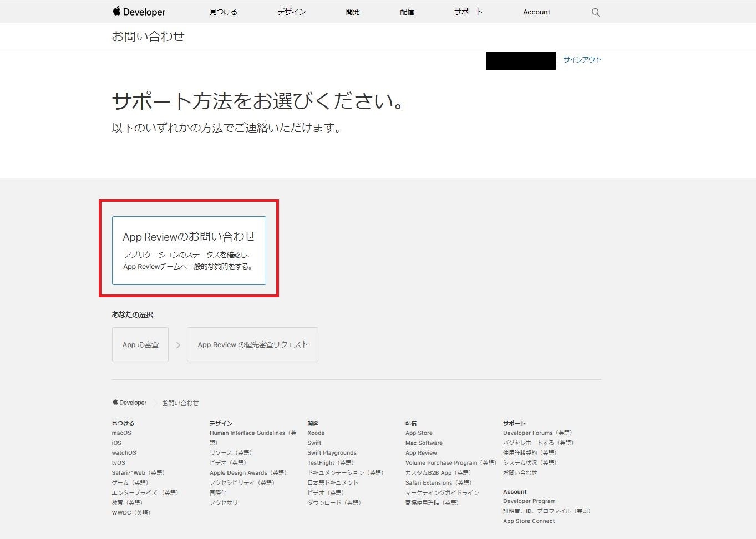Open the TestFlight（英語）footer link

[331, 463]
